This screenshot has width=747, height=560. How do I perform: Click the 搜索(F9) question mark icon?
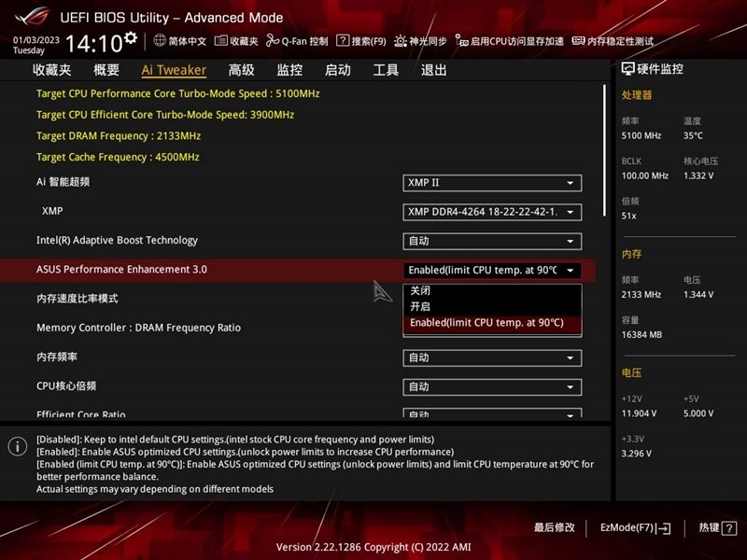point(343,40)
